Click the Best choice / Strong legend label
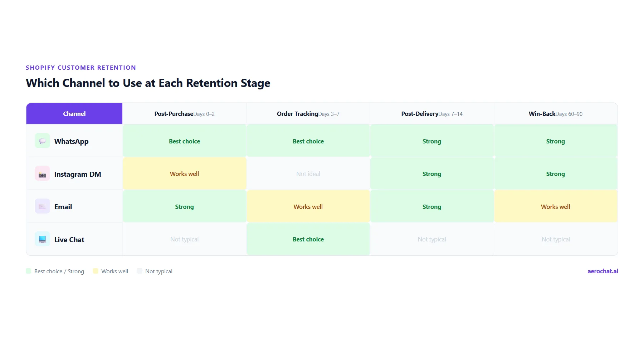This screenshot has width=644, height=338. pos(59,271)
